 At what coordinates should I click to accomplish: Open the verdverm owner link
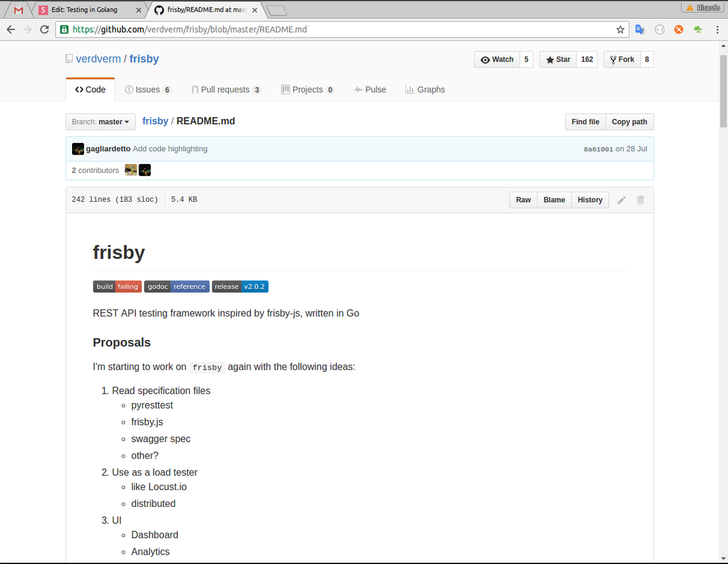98,59
